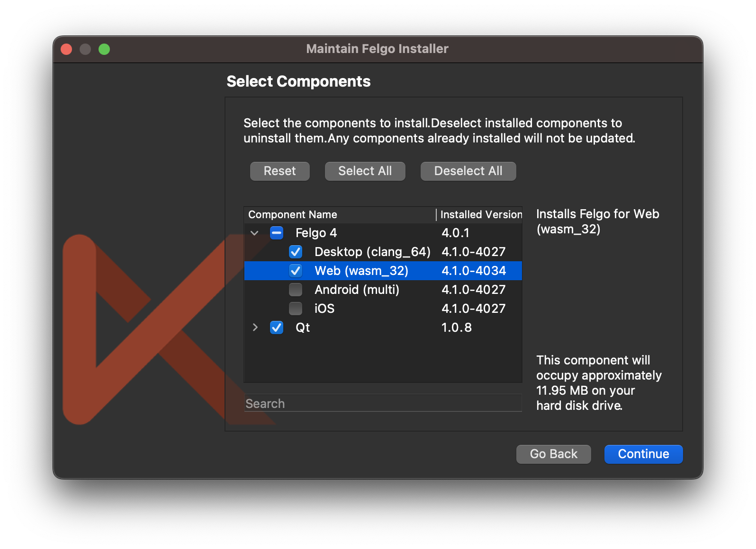Select the iOS row label
The height and width of the screenshot is (549, 756).
324,309
